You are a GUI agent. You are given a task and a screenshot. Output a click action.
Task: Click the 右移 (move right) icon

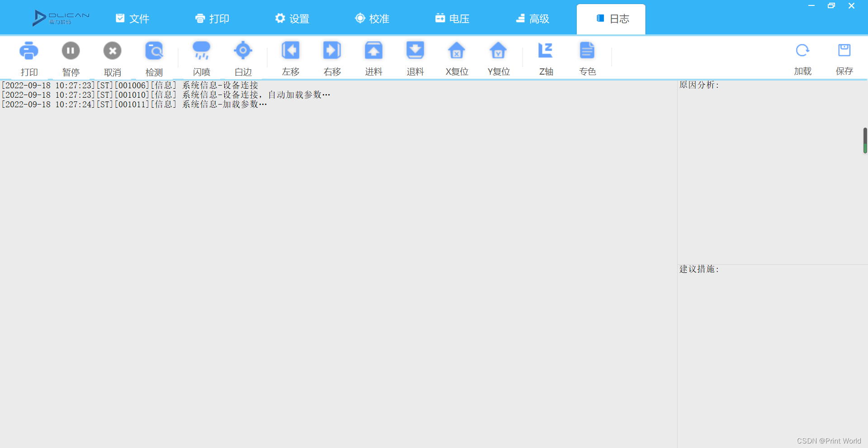[x=331, y=57]
